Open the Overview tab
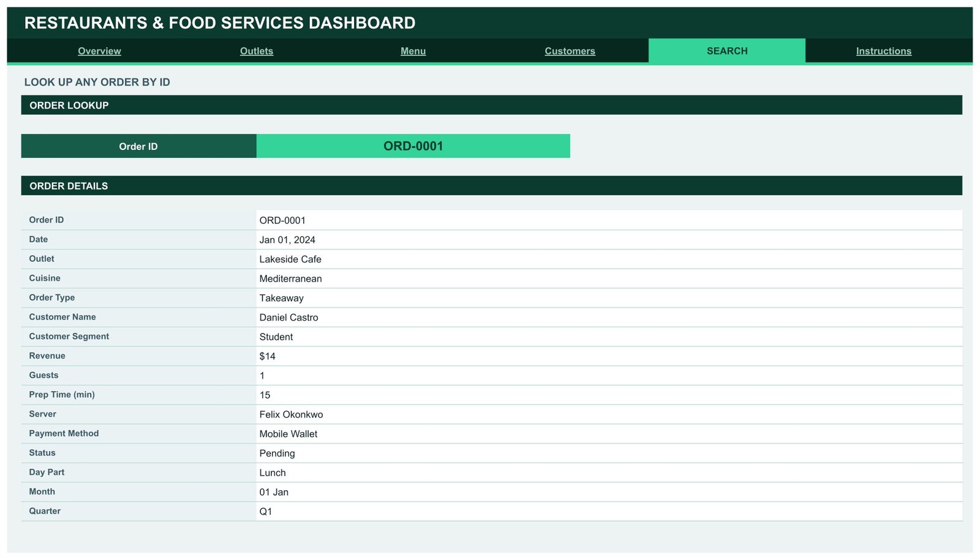This screenshot has height=560, width=980. coord(99,51)
